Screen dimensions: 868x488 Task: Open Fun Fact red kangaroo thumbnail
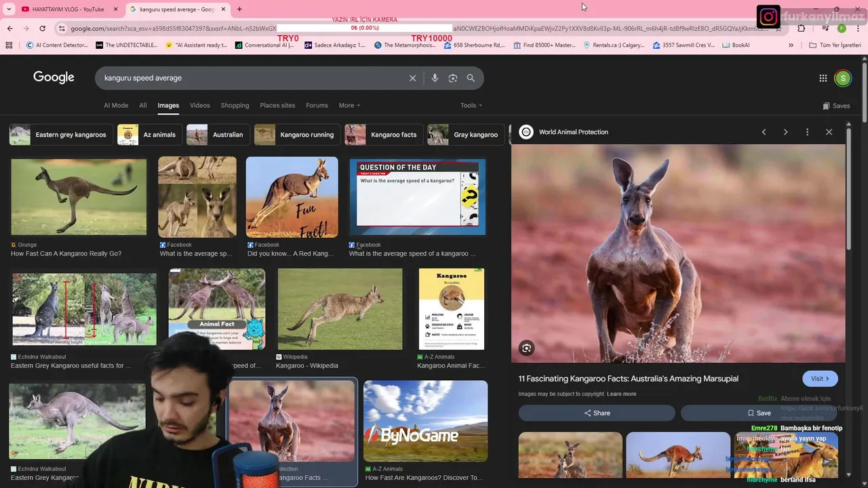tap(292, 197)
